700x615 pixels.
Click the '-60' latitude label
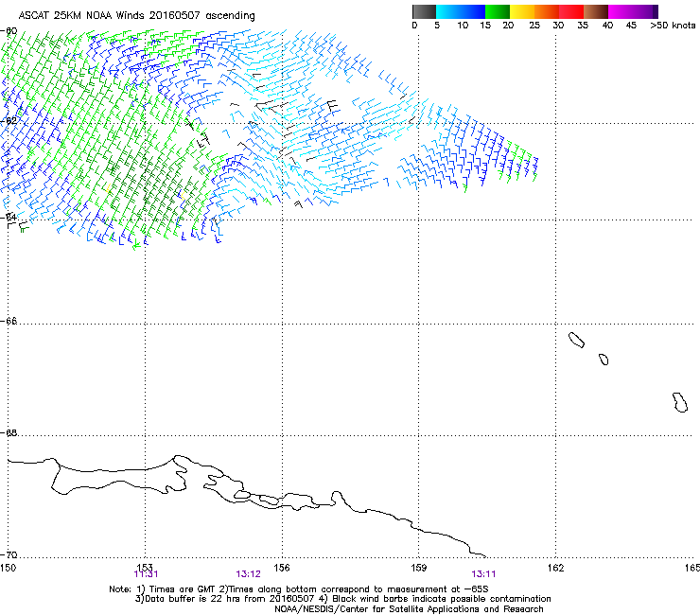9,31
